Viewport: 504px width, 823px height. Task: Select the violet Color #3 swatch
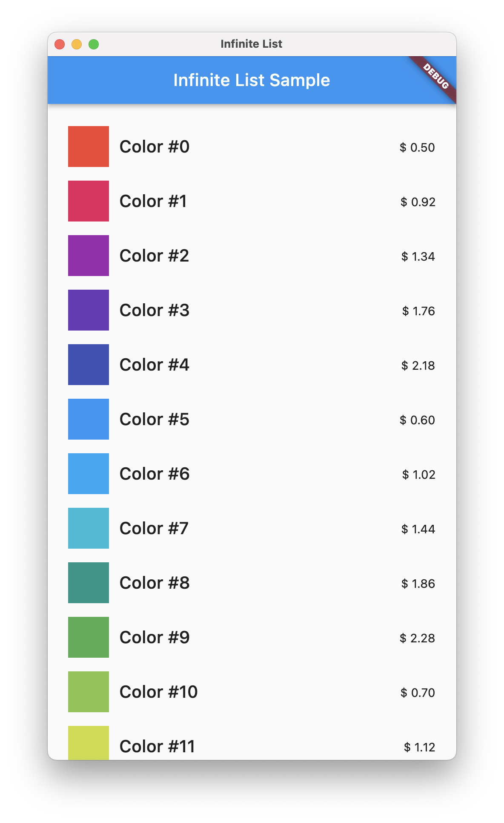click(x=88, y=310)
